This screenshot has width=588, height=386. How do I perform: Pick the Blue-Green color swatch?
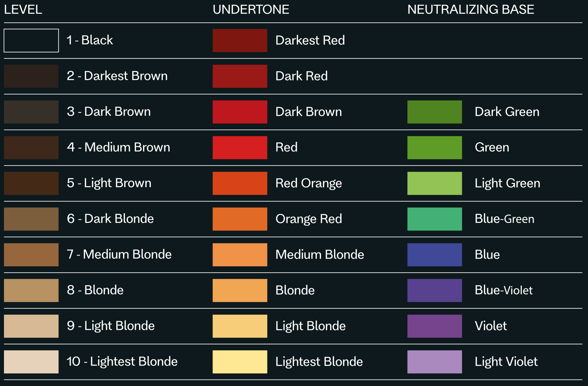tap(435, 219)
